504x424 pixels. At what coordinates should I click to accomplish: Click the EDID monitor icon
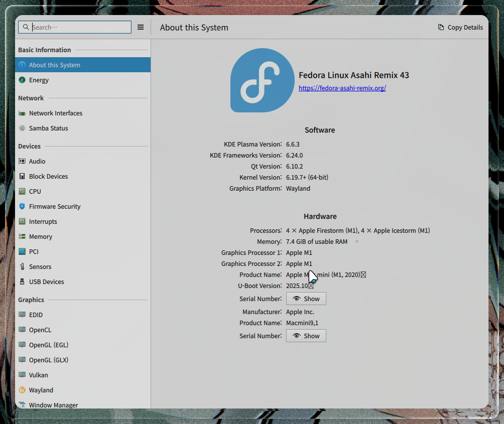(22, 315)
